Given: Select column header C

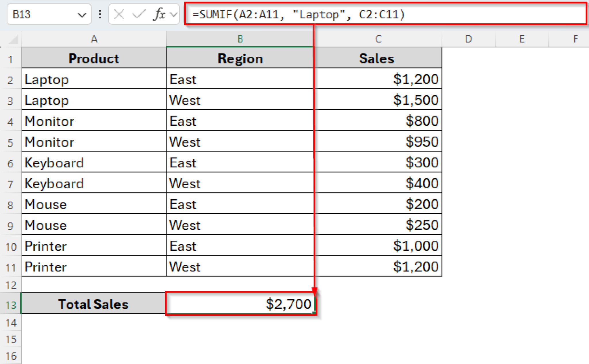Looking at the screenshot, I should pyautogui.click(x=378, y=38).
